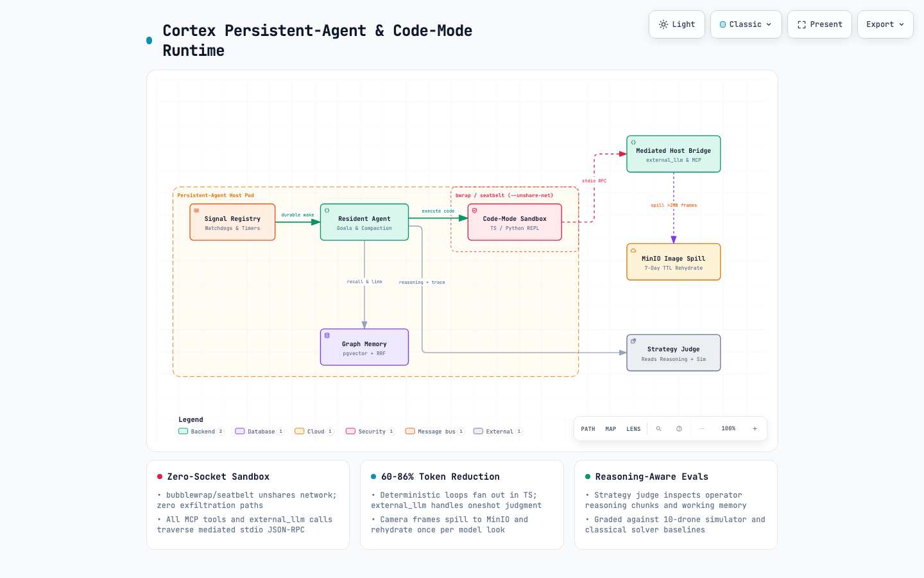Switch to Light theme mode
924x578 pixels.
tap(677, 24)
